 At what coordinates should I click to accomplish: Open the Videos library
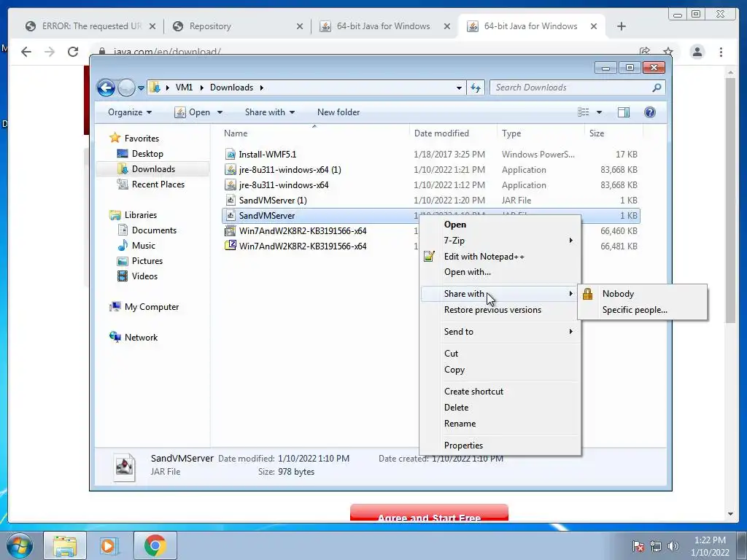[x=144, y=276]
